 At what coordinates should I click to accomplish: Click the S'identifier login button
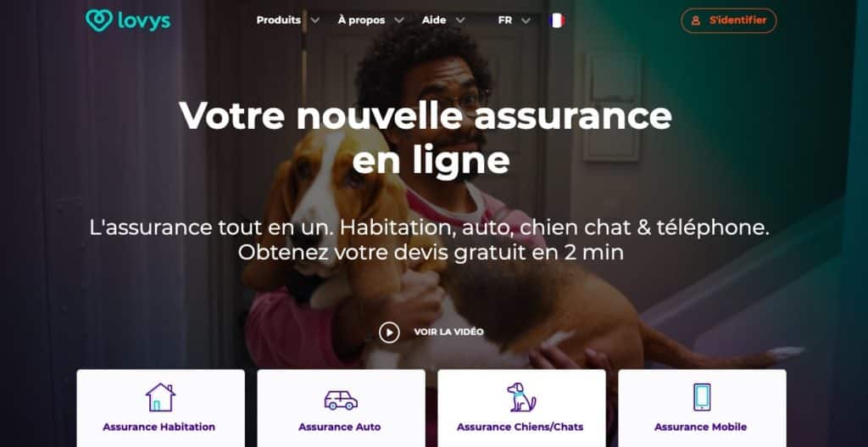click(x=728, y=20)
